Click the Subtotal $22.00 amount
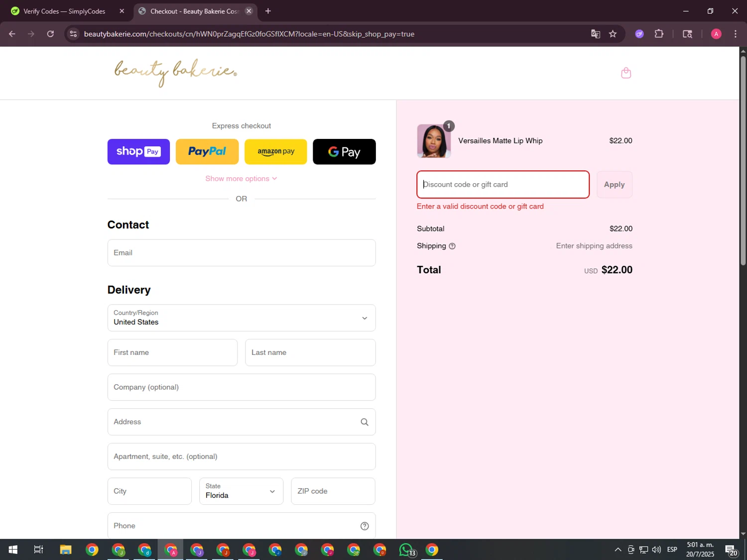Image resolution: width=747 pixels, height=560 pixels. pos(621,229)
